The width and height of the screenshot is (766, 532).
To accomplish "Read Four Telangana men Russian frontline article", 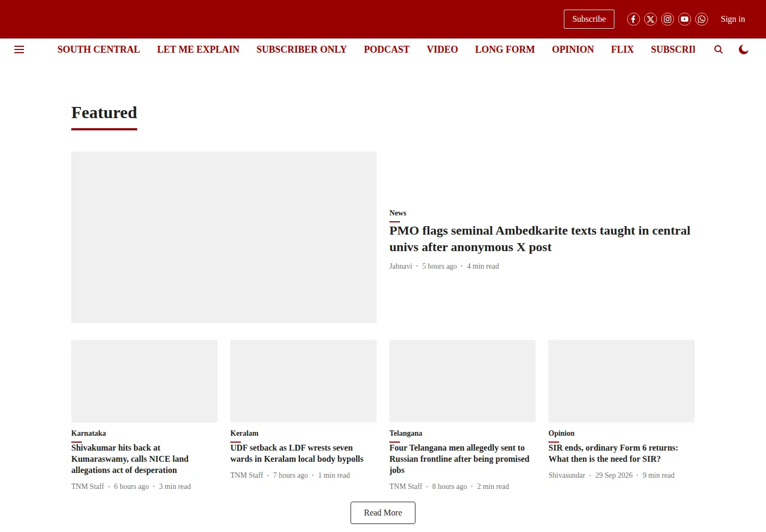I will coord(460,459).
